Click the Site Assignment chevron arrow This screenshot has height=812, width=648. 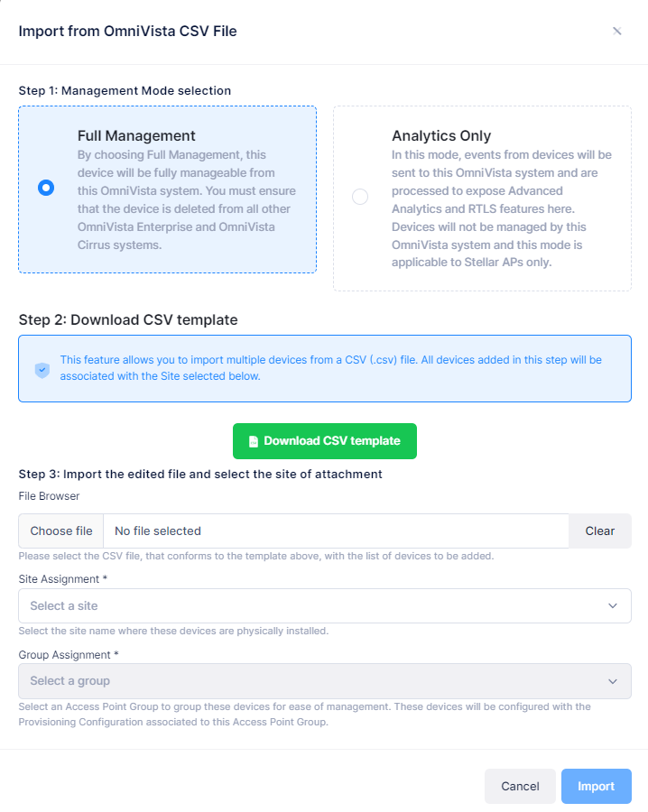pos(613,606)
